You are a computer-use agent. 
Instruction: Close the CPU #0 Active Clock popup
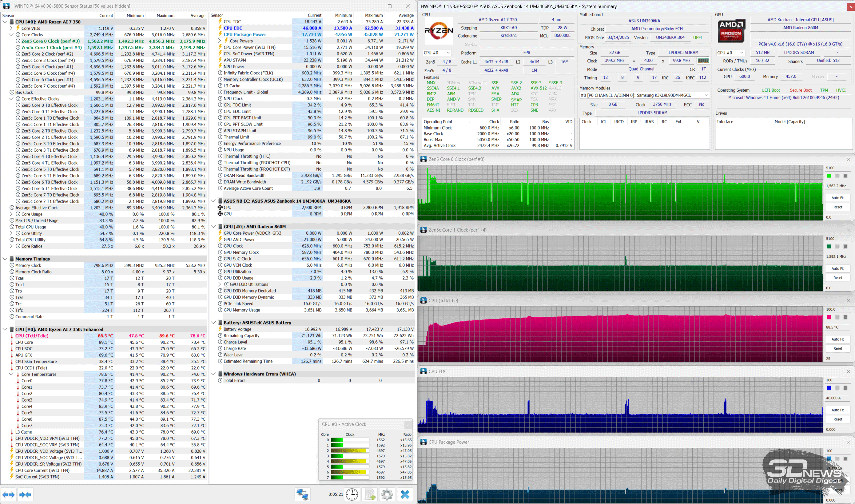tap(408, 425)
